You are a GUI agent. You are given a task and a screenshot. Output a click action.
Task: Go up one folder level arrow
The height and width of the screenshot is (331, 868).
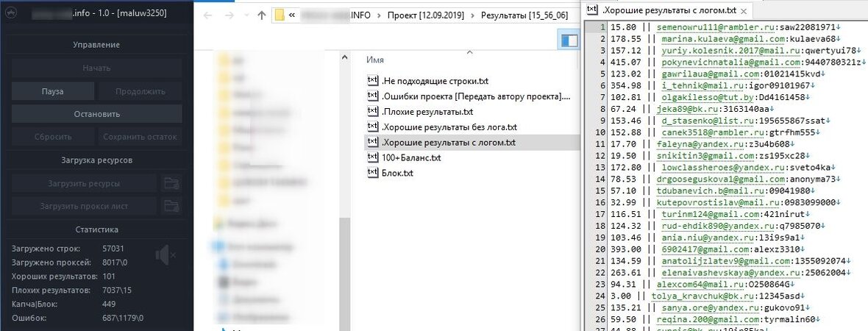coord(262,15)
